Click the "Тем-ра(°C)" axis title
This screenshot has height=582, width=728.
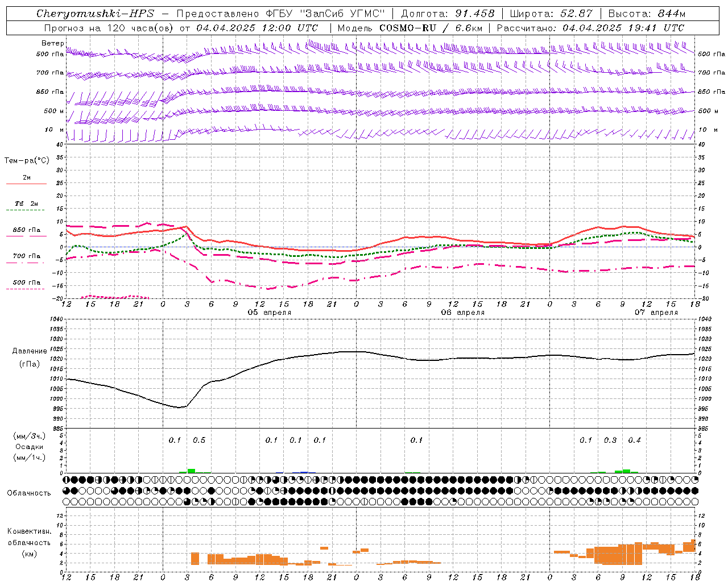27,161
